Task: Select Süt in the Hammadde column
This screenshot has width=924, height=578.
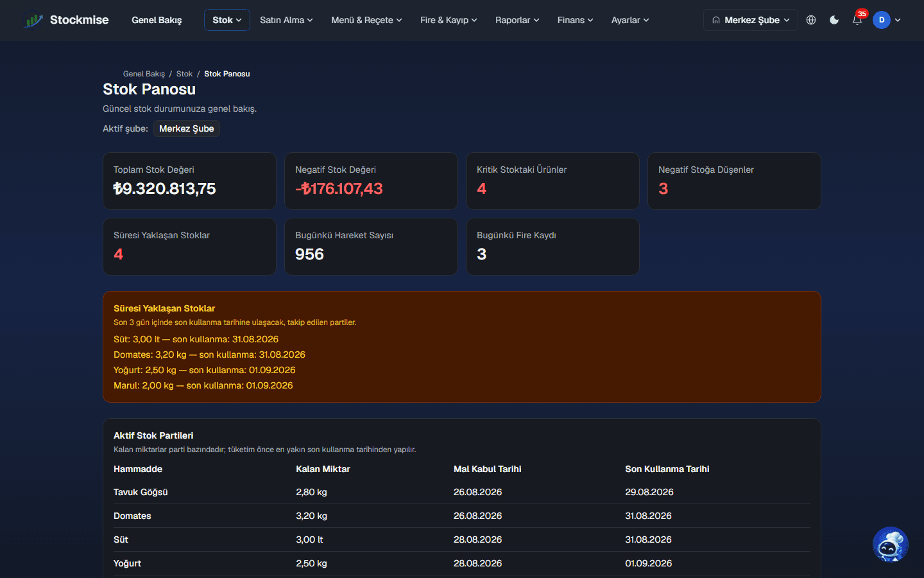Action: (121, 539)
